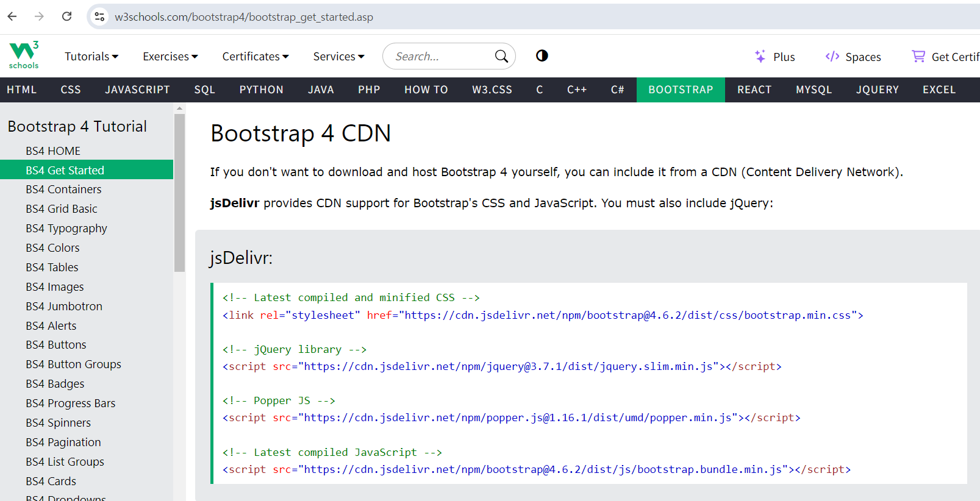Expand the Tutorials dropdown

coord(91,56)
